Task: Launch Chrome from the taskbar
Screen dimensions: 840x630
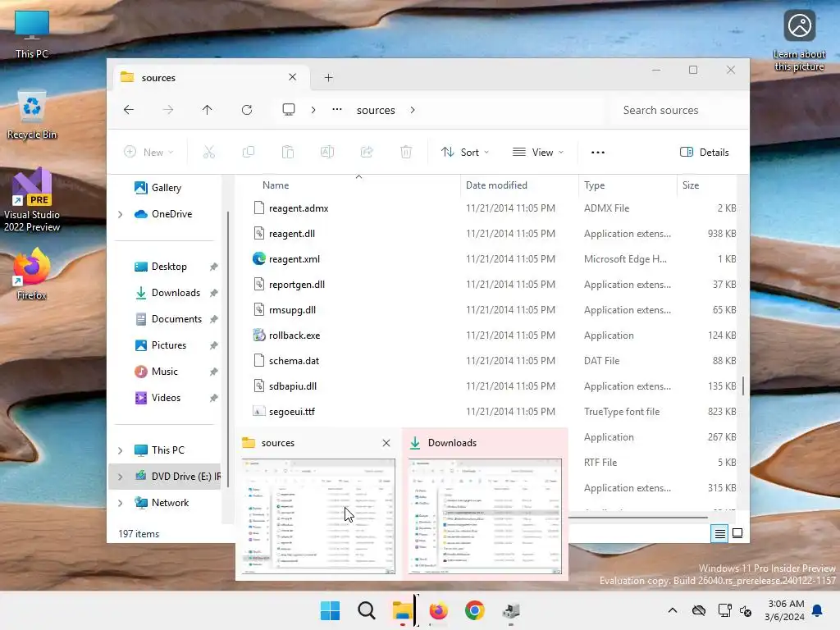Action: coord(475,610)
